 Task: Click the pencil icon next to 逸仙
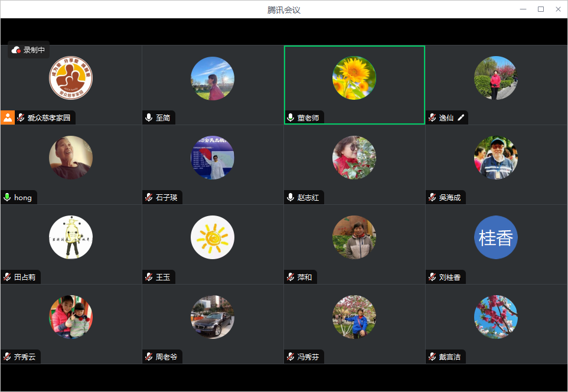click(461, 117)
